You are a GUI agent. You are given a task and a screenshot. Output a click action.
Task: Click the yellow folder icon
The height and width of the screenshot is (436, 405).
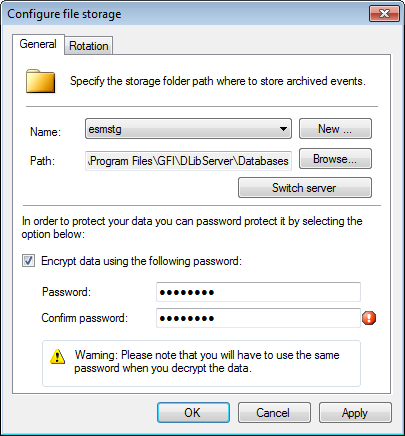coord(40,81)
